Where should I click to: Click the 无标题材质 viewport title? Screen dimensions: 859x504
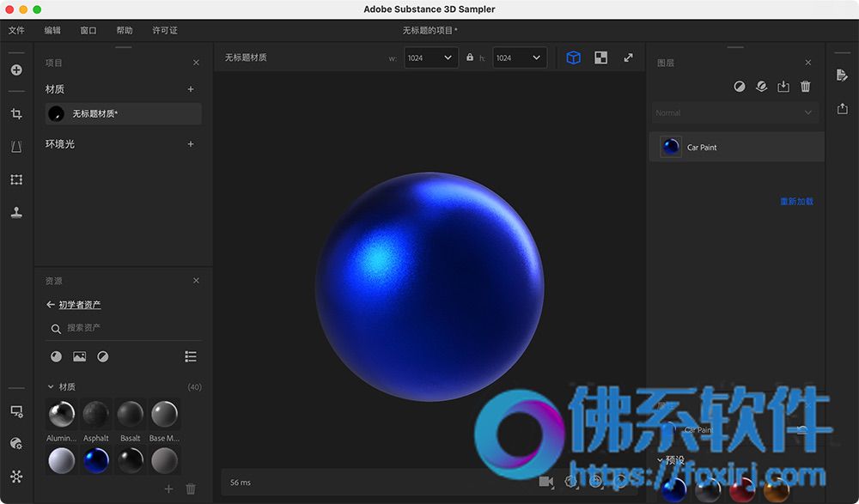[x=246, y=58]
